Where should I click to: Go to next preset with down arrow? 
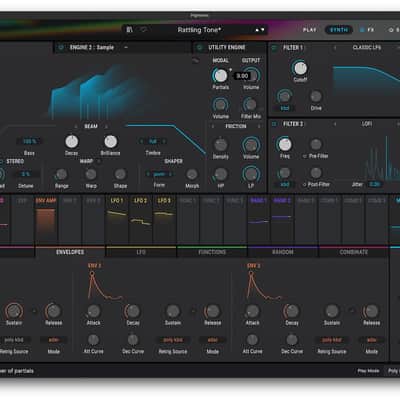point(263,30)
